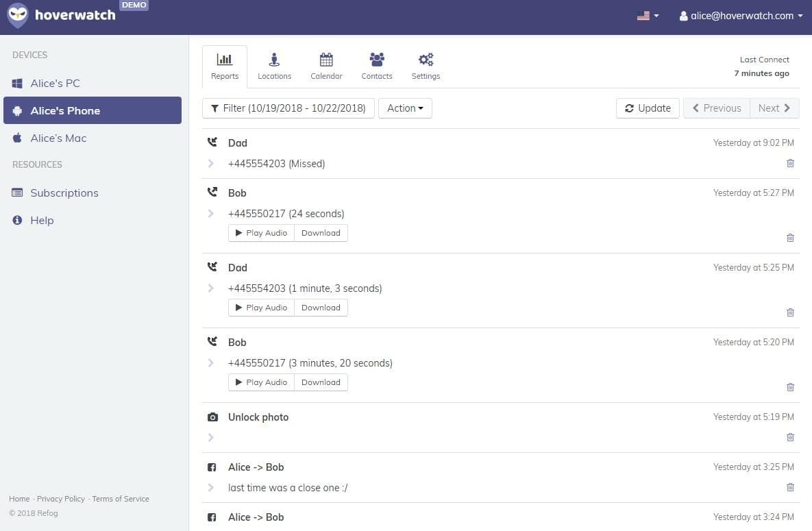The image size is (812, 531).
Task: Select Alice's Mac device
Action: 93,138
